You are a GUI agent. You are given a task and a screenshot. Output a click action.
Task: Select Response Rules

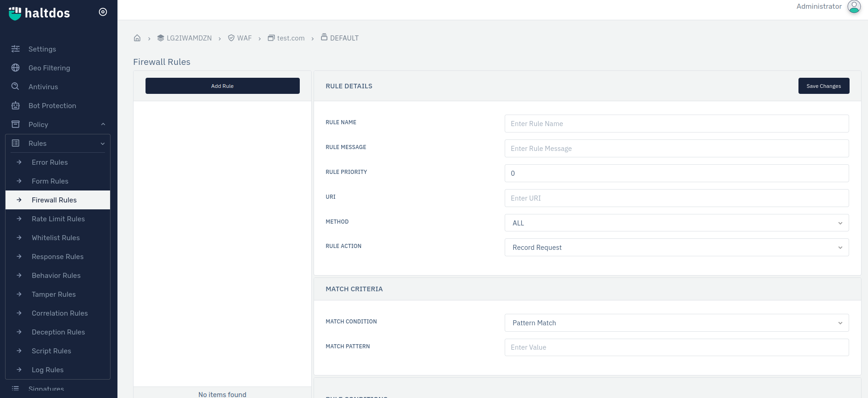[x=58, y=256]
